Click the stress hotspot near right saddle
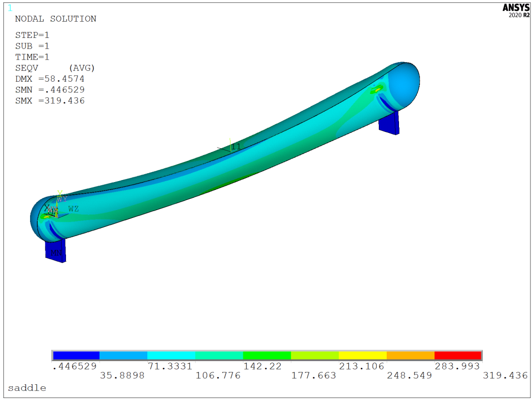The image size is (532, 400). [x=376, y=90]
